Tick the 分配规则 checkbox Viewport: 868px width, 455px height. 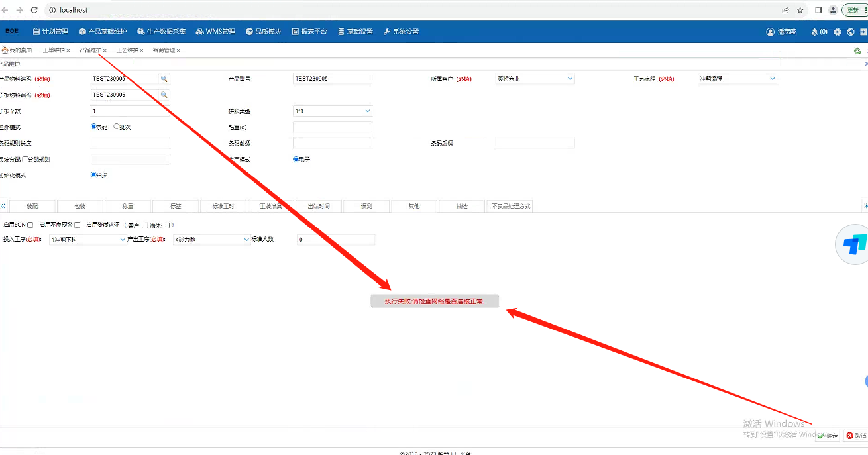coord(26,159)
